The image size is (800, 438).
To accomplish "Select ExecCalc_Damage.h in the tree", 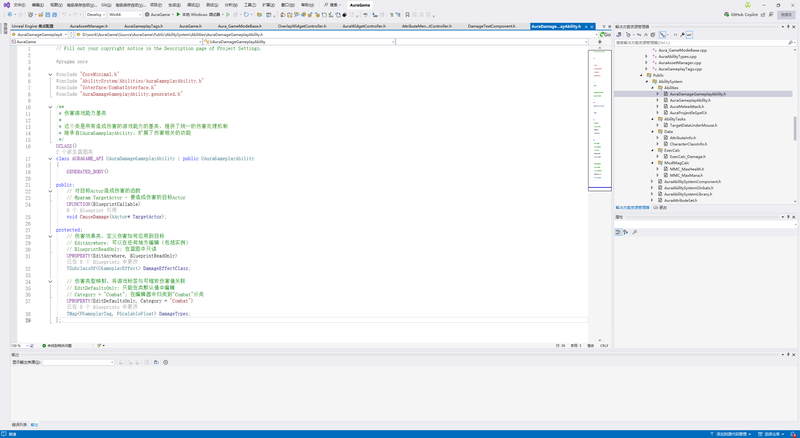I will [x=687, y=156].
